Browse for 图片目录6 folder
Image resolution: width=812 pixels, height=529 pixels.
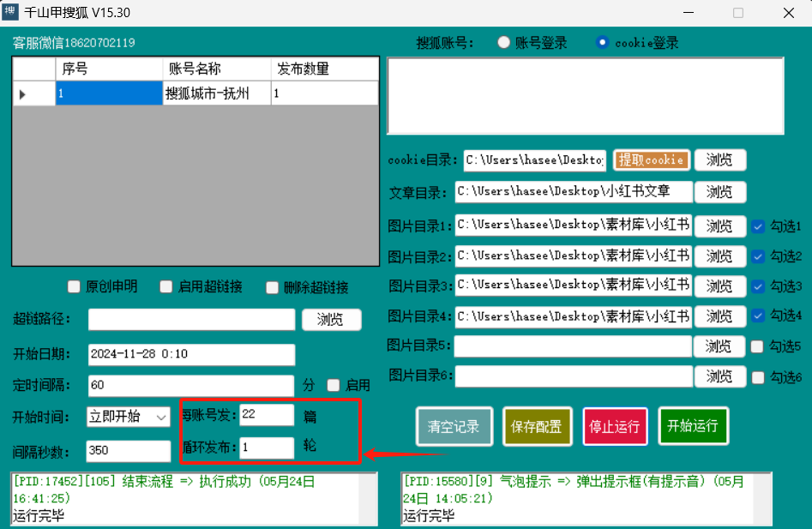[x=719, y=376]
